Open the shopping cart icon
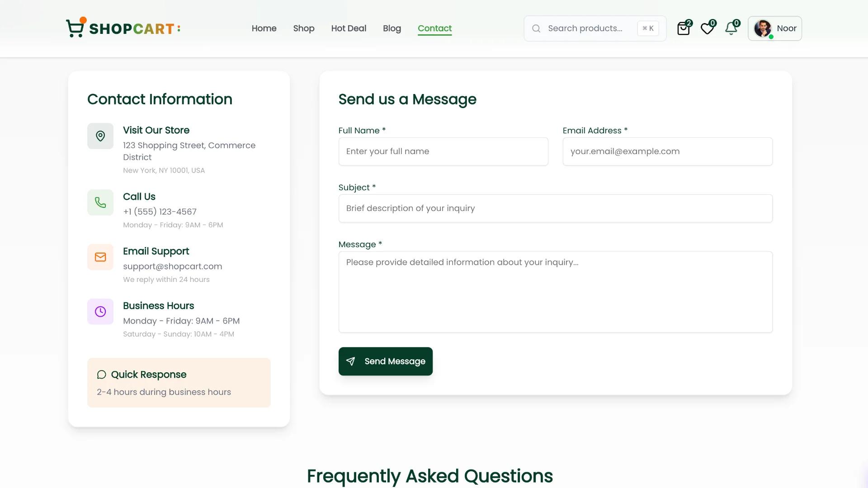The width and height of the screenshot is (868, 488). (684, 28)
